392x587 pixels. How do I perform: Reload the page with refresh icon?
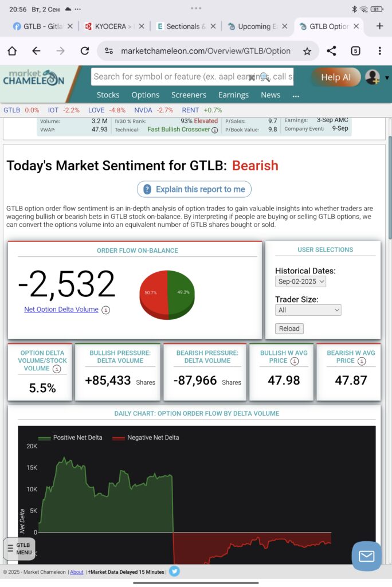[x=85, y=51]
